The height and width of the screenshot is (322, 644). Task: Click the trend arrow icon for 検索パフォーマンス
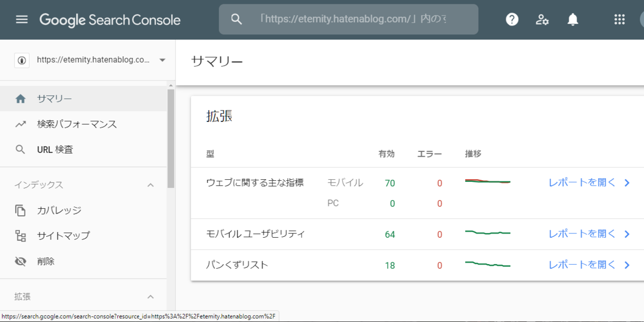point(21,124)
